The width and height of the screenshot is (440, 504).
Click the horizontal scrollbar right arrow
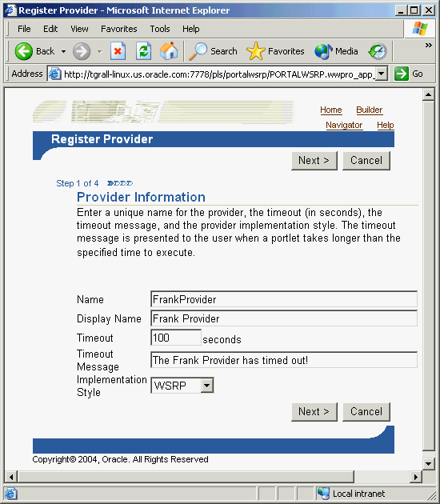point(416,477)
